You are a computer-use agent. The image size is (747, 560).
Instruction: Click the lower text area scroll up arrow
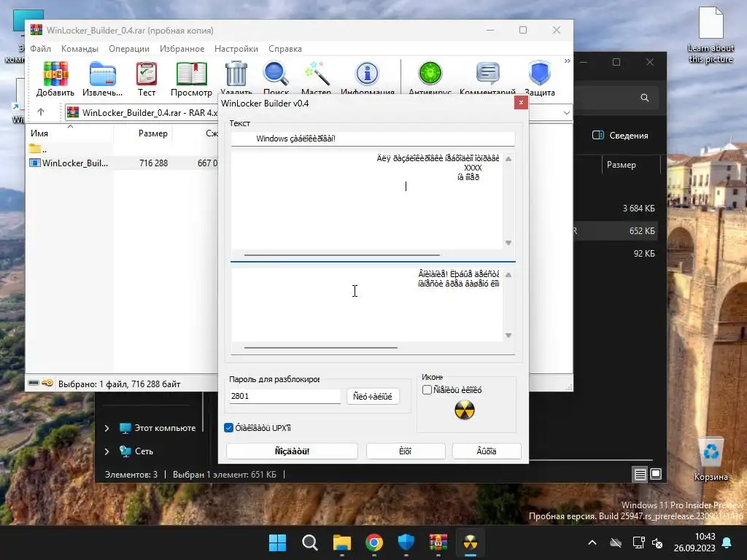508,275
